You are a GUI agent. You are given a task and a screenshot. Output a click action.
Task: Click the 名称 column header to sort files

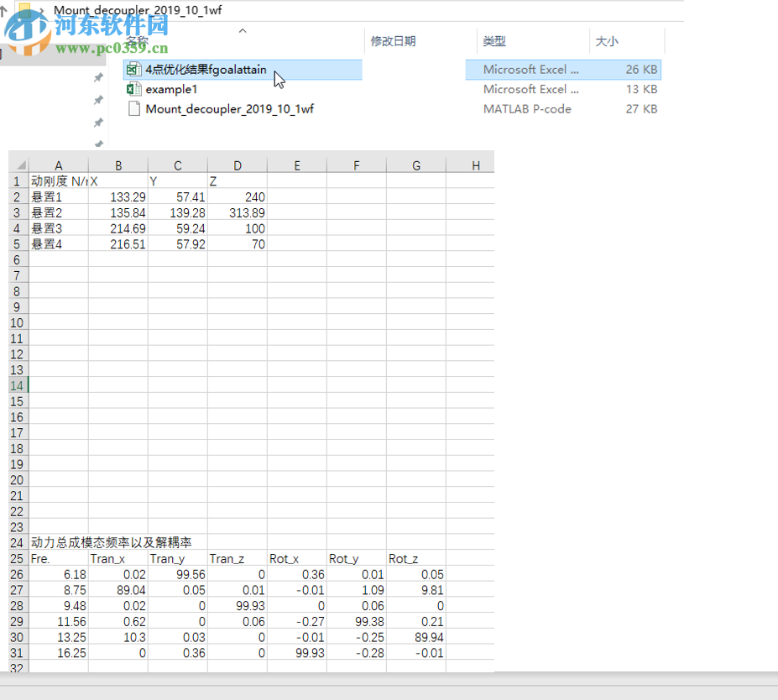138,40
